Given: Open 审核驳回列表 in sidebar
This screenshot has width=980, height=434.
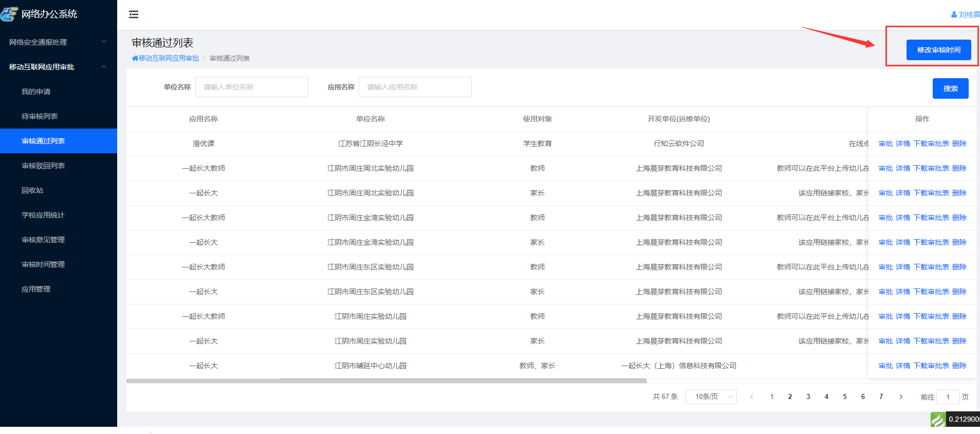Looking at the screenshot, I should coord(43,166).
